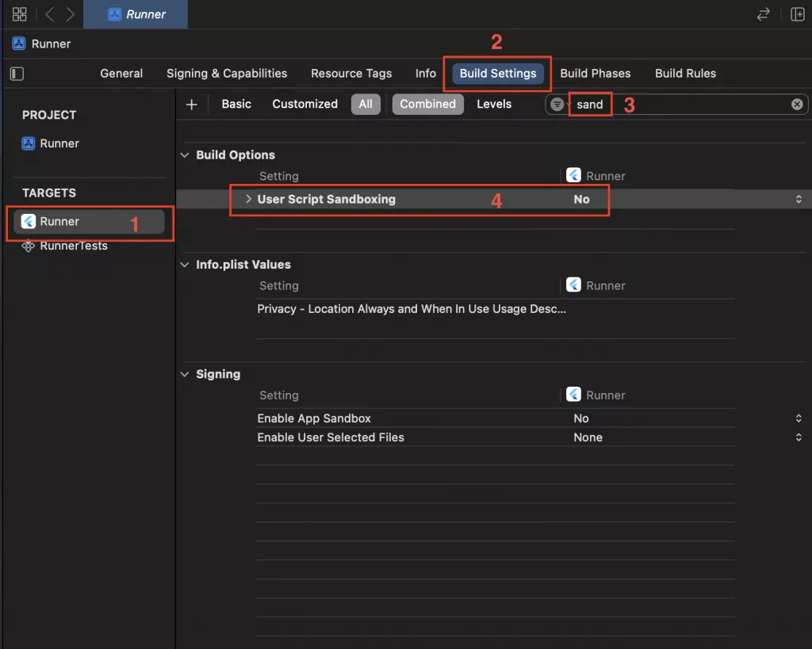Toggle the project targets list sidebar
Image resolution: width=812 pixels, height=649 pixels.
click(17, 74)
